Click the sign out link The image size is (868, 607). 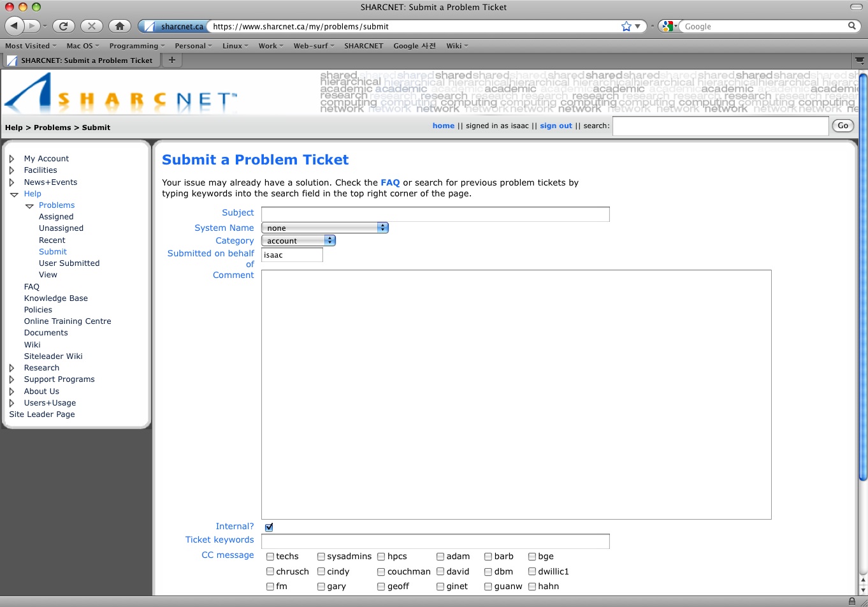click(556, 126)
